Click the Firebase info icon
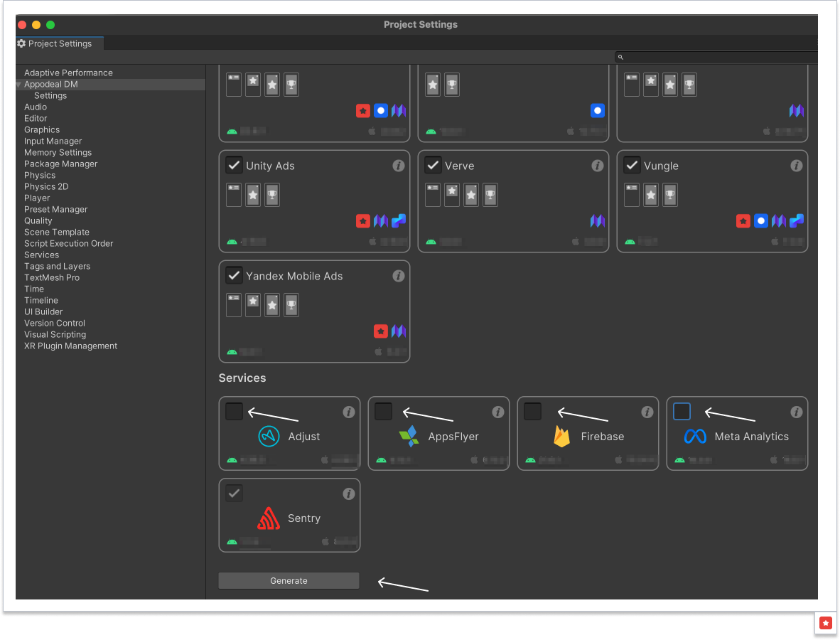 tap(647, 412)
